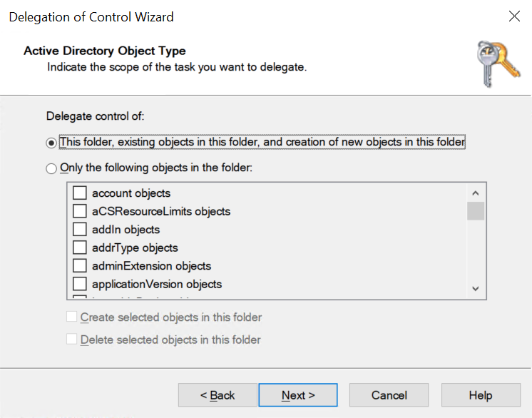Tick 'Delete selected objects in this folder'
This screenshot has height=418, width=532.
(x=71, y=340)
